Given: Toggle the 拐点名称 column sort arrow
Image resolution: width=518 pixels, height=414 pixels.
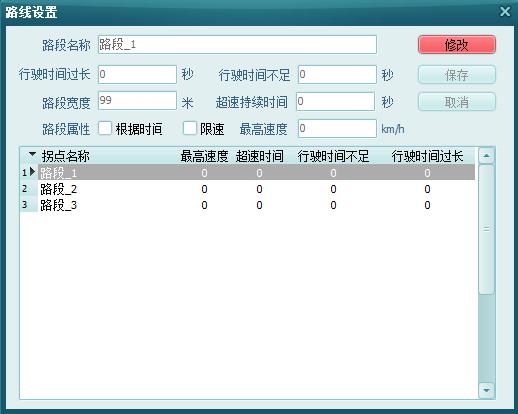Looking at the screenshot, I should (32, 154).
